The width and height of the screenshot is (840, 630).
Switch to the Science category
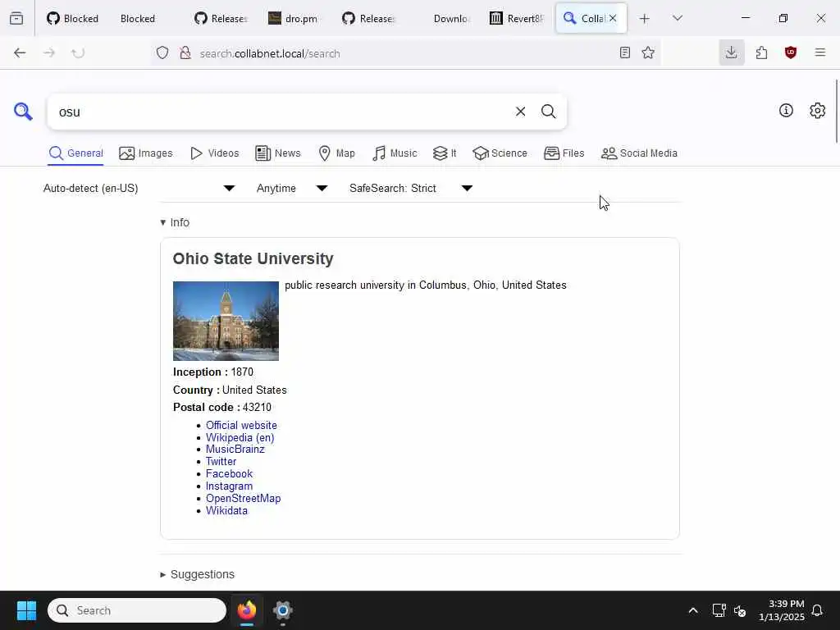[500, 153]
